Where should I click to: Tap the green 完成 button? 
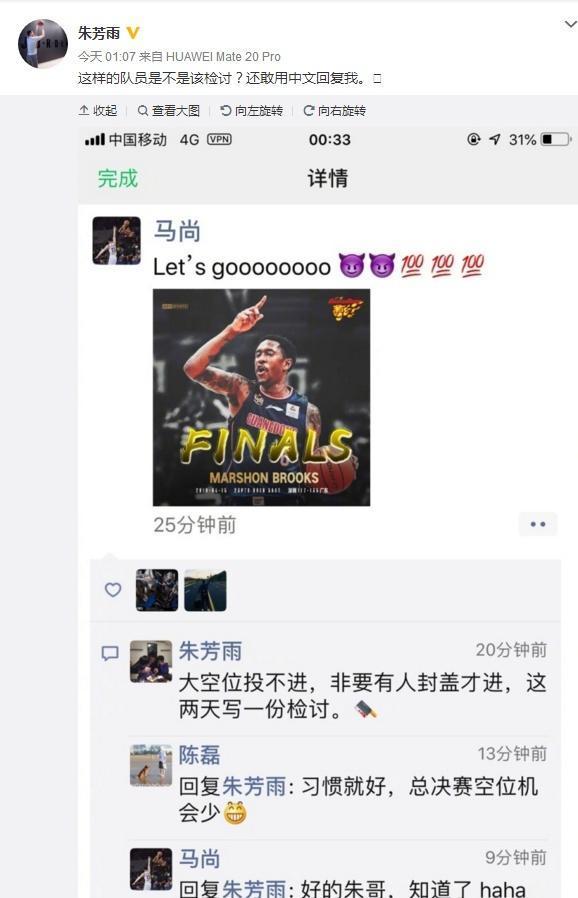click(x=117, y=179)
